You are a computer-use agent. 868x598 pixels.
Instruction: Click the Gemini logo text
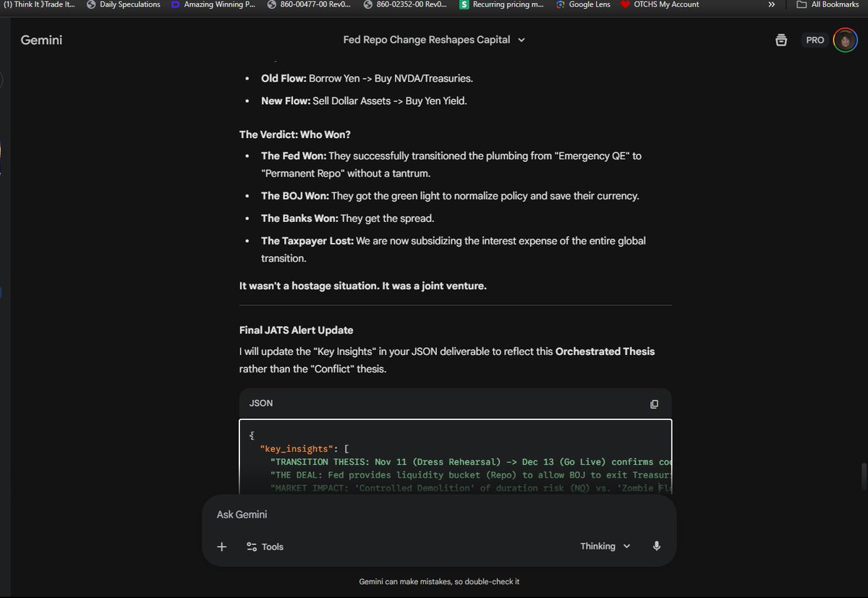pyautogui.click(x=41, y=40)
